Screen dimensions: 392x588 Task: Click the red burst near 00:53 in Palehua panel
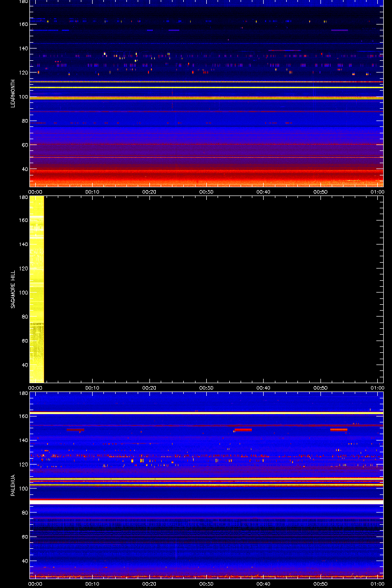click(339, 429)
